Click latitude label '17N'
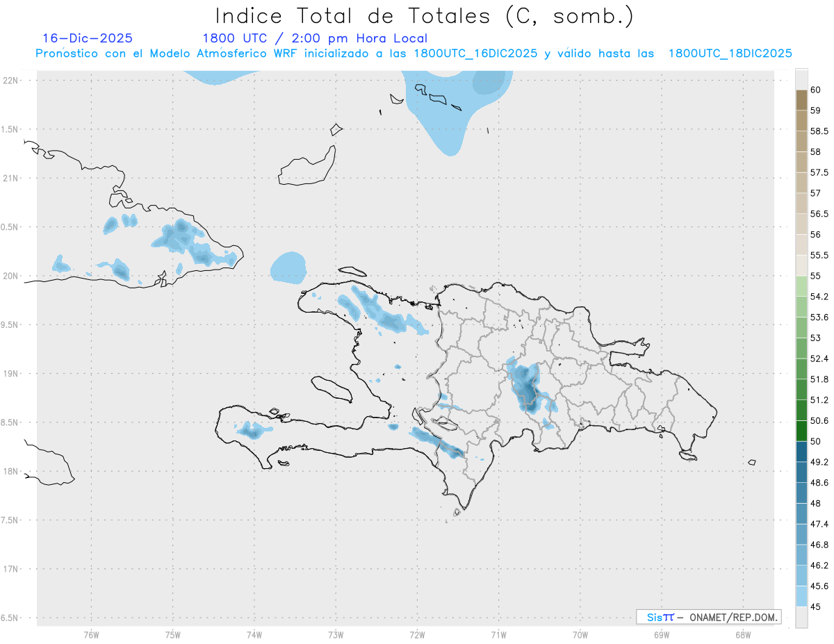Viewport: 834px width, 644px height. click(x=11, y=569)
